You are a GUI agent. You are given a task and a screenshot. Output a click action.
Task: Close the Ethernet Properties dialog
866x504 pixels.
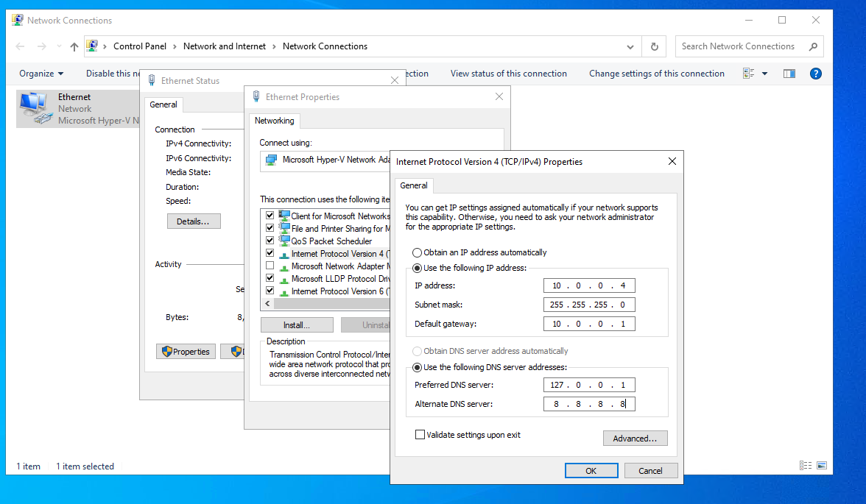(x=499, y=96)
